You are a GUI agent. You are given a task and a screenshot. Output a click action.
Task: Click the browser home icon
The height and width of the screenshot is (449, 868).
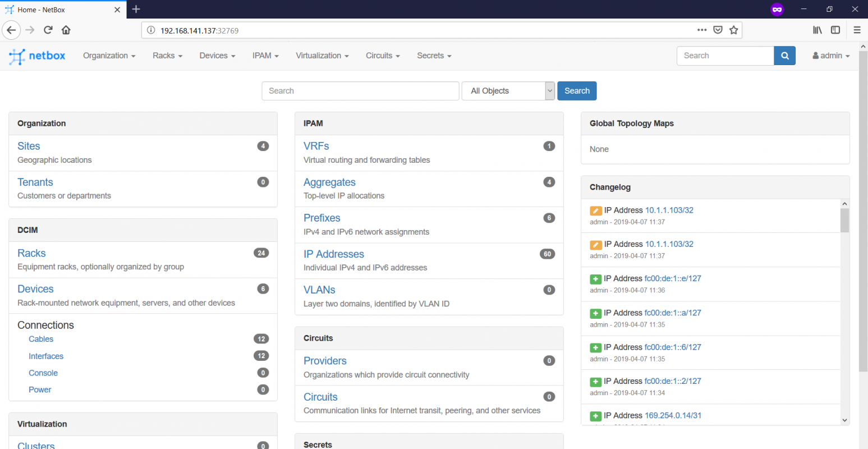tap(66, 30)
